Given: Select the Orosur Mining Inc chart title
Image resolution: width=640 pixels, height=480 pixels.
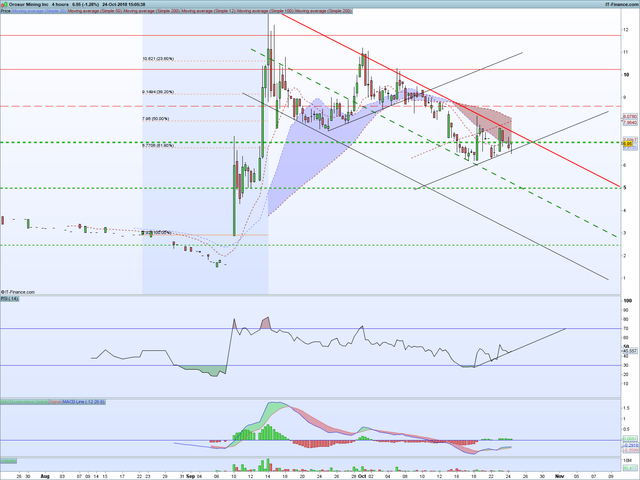Looking at the screenshot, I should [28, 4].
